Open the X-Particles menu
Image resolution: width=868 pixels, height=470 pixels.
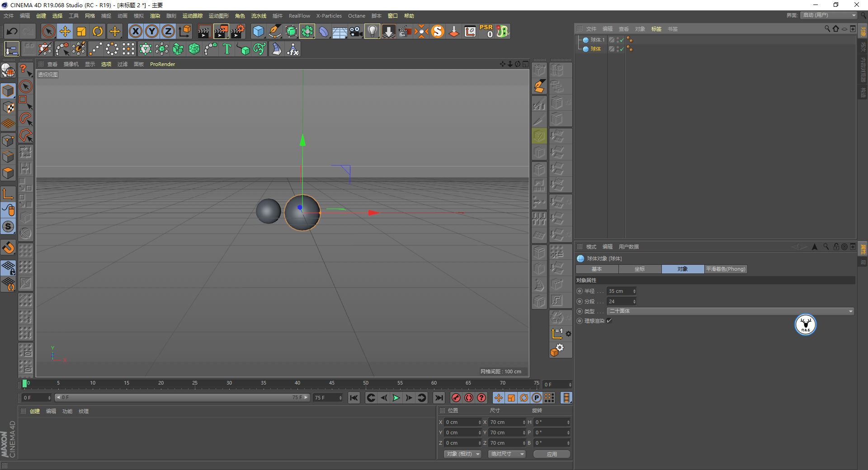[329, 16]
